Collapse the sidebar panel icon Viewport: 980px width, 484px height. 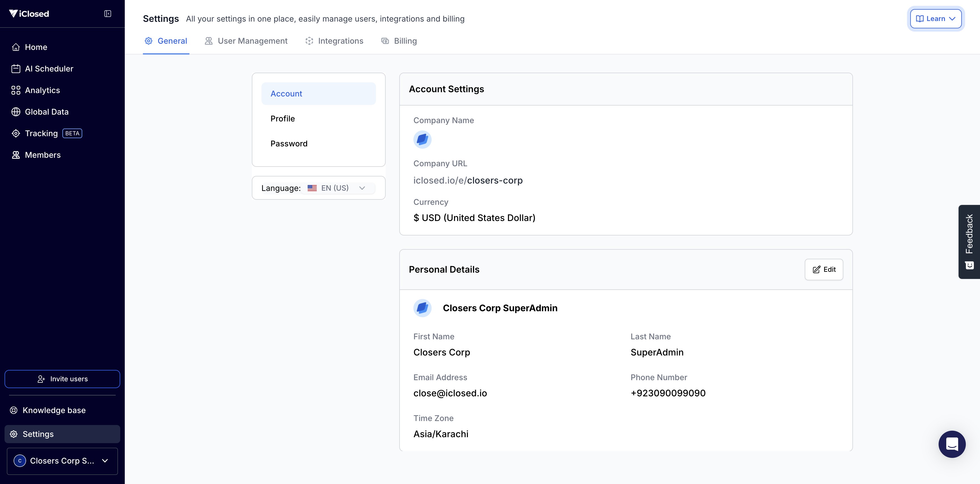(108, 14)
